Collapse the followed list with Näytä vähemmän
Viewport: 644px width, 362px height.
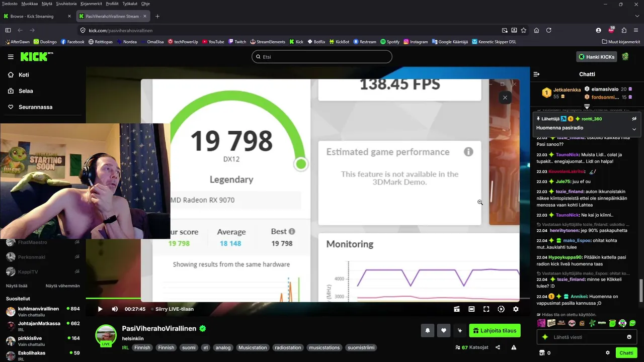[63, 286]
